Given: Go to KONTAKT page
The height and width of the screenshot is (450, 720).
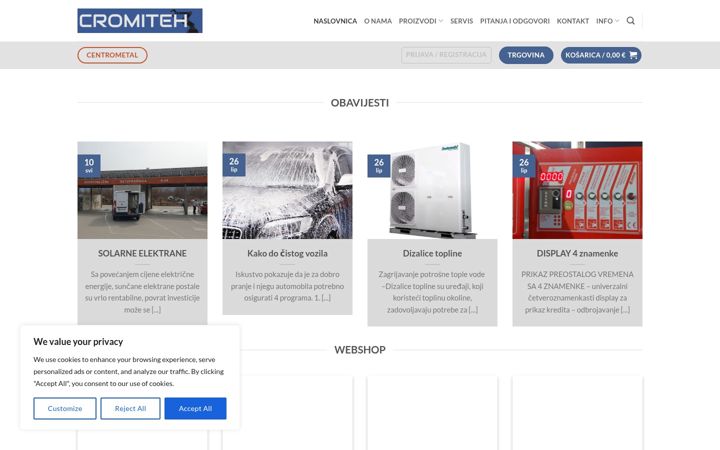Looking at the screenshot, I should click(573, 21).
